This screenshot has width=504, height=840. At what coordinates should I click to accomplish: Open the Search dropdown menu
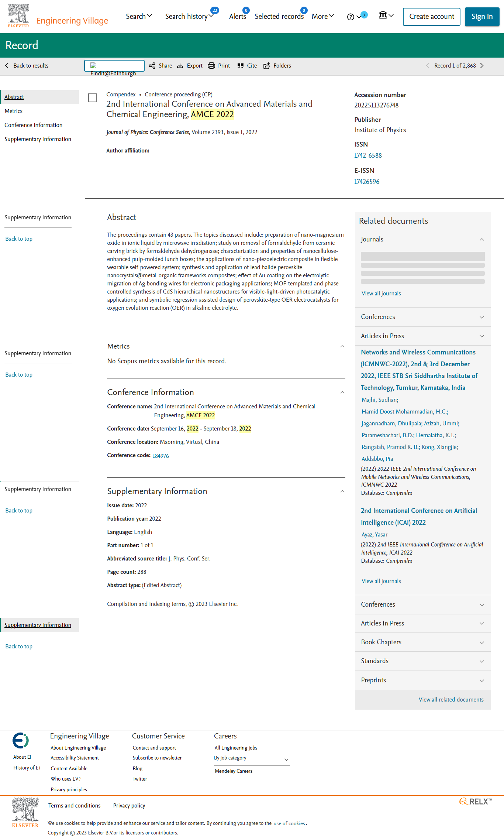(139, 16)
